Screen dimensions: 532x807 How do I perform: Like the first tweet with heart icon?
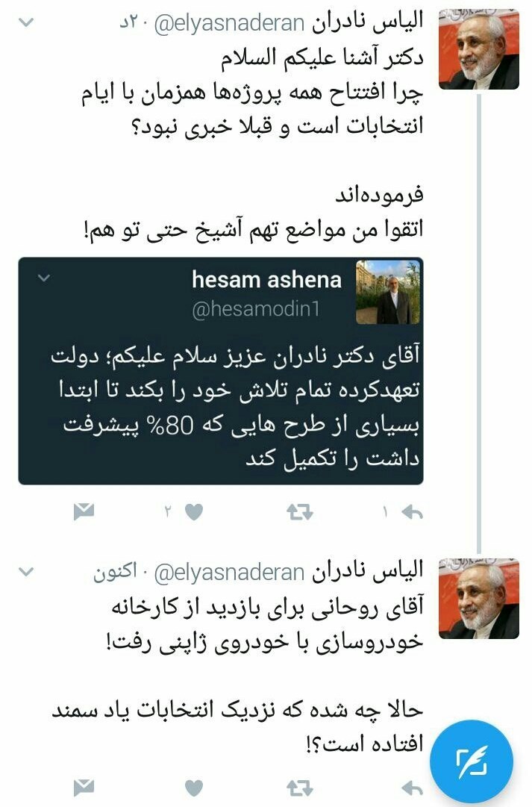pos(193,512)
